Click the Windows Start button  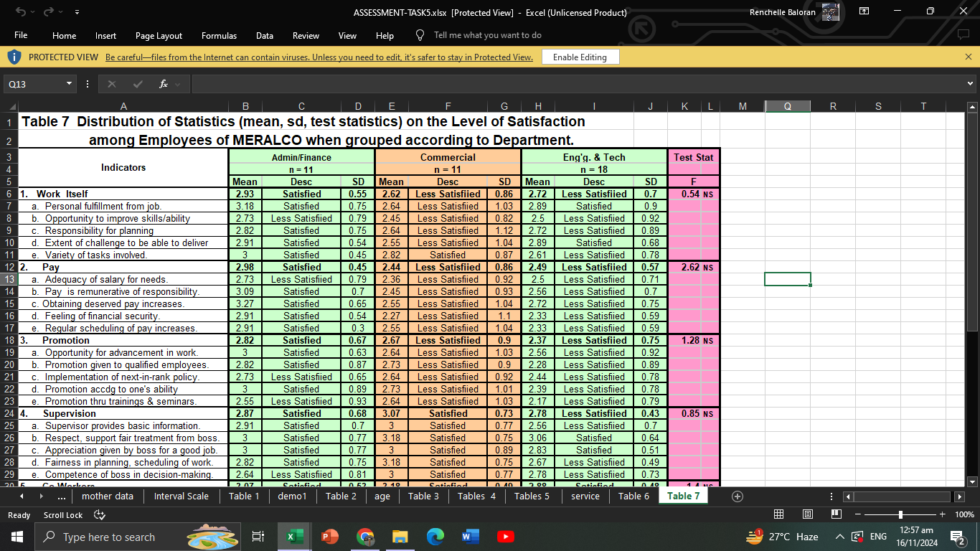pos(17,537)
